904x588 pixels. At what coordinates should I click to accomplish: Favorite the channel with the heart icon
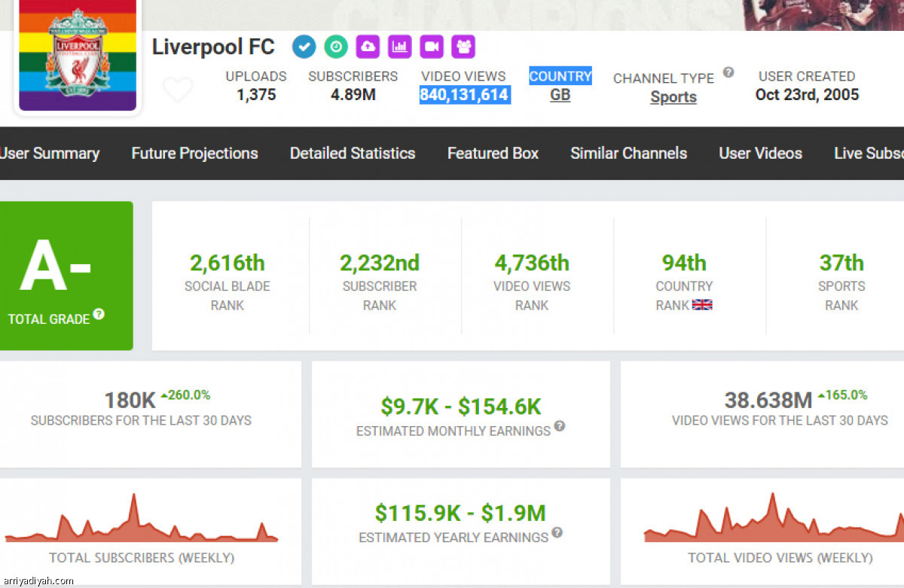pos(178,90)
